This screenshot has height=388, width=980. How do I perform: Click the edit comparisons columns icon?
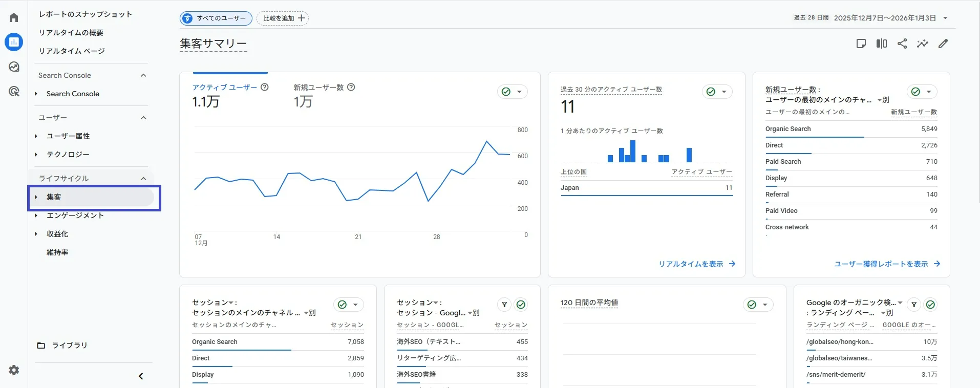point(882,44)
